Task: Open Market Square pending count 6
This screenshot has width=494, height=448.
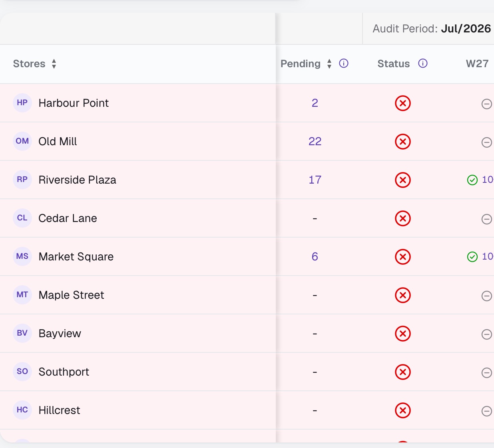Action: coord(315,257)
